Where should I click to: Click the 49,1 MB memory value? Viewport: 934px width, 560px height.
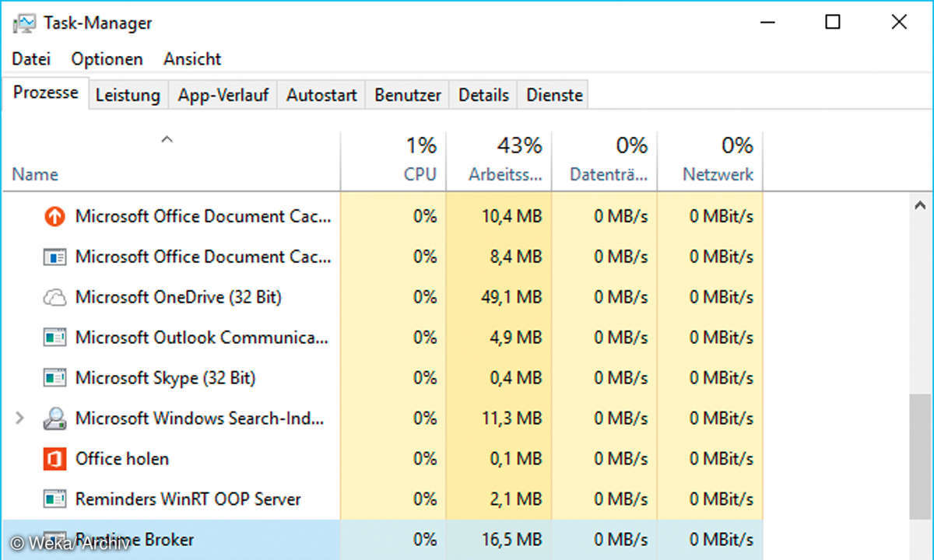(x=512, y=297)
